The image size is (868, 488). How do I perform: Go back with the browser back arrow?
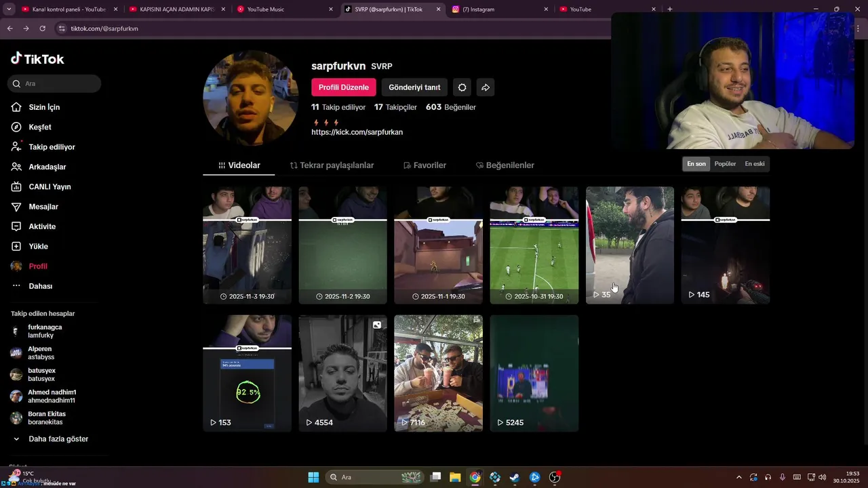(x=9, y=28)
